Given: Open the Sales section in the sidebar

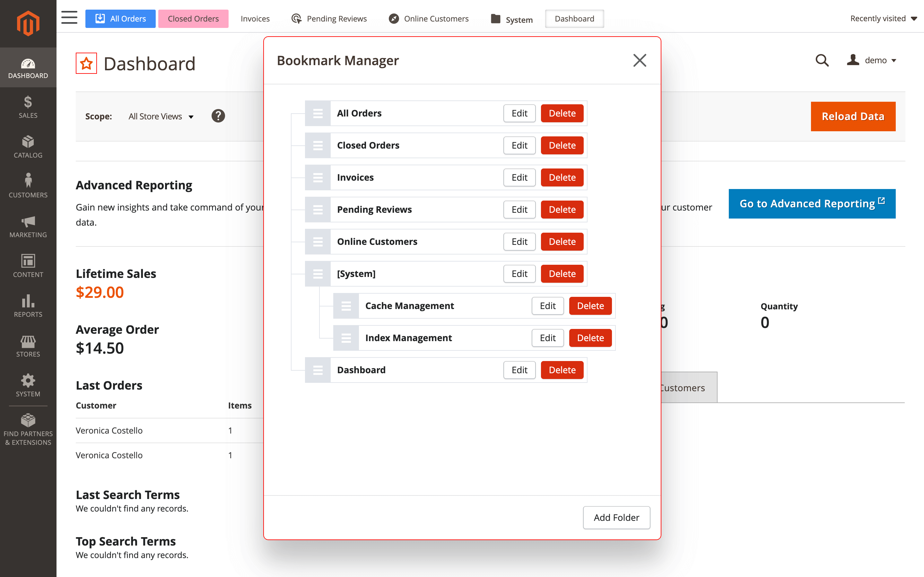Looking at the screenshot, I should [x=28, y=107].
